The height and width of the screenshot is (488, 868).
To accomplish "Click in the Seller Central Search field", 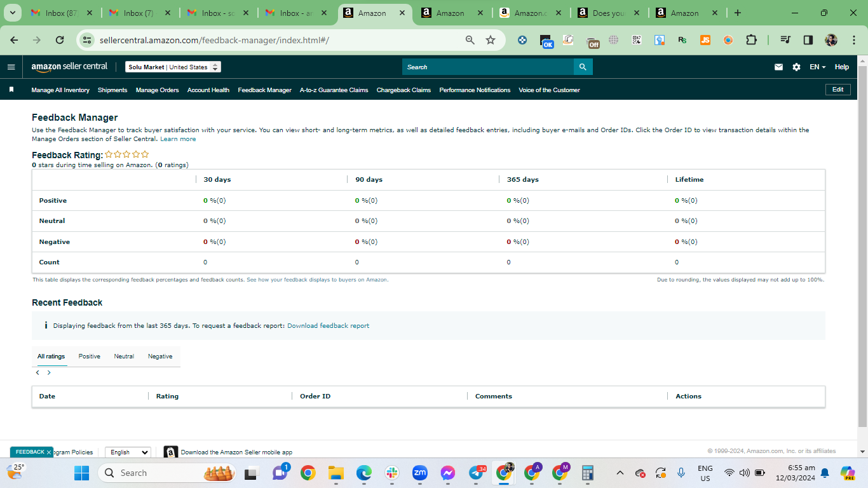I will 488,67.
